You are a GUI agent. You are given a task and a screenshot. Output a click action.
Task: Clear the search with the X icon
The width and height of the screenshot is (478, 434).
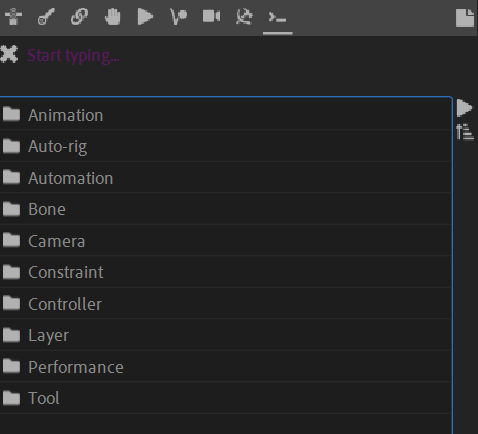click(x=9, y=55)
